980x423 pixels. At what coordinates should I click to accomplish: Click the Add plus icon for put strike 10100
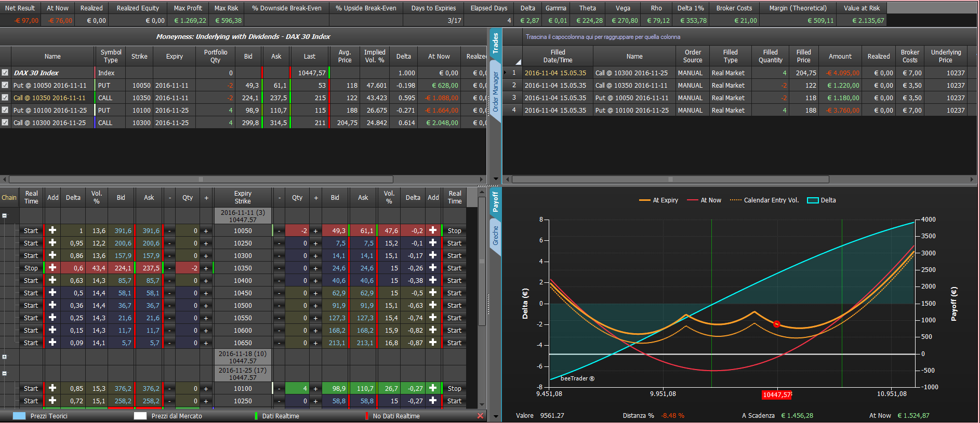[x=433, y=388]
